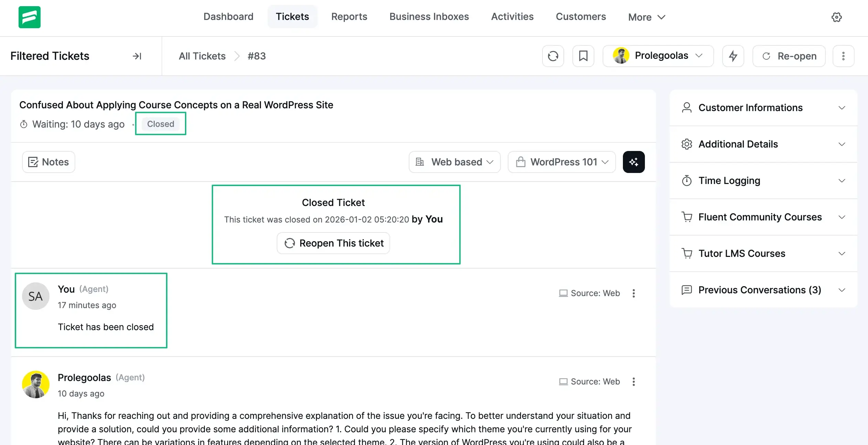
Task: Switch to the Dashboard tab
Action: click(228, 17)
